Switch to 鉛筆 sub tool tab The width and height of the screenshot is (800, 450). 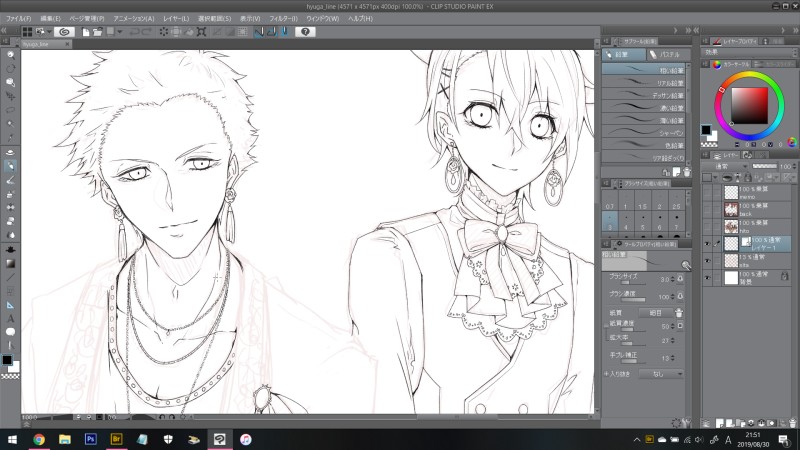click(x=623, y=54)
